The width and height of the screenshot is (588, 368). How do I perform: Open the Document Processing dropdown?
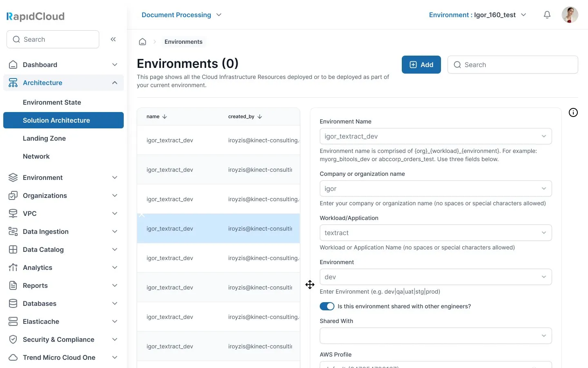coord(182,15)
